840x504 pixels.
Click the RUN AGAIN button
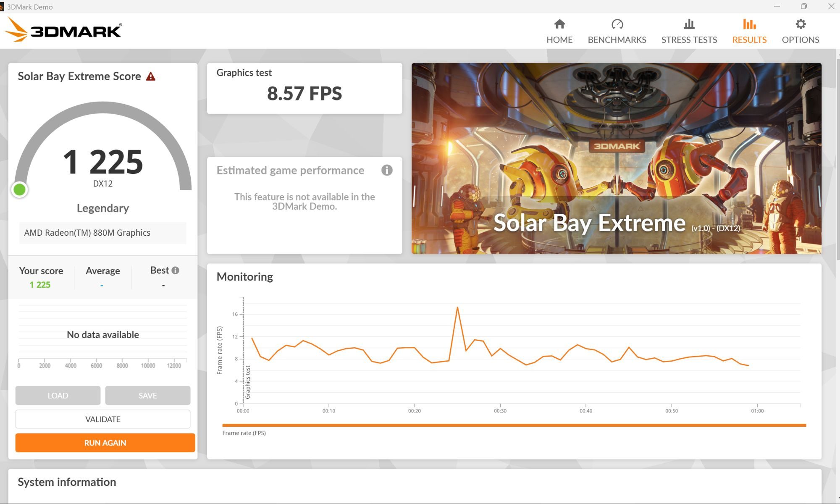(105, 443)
